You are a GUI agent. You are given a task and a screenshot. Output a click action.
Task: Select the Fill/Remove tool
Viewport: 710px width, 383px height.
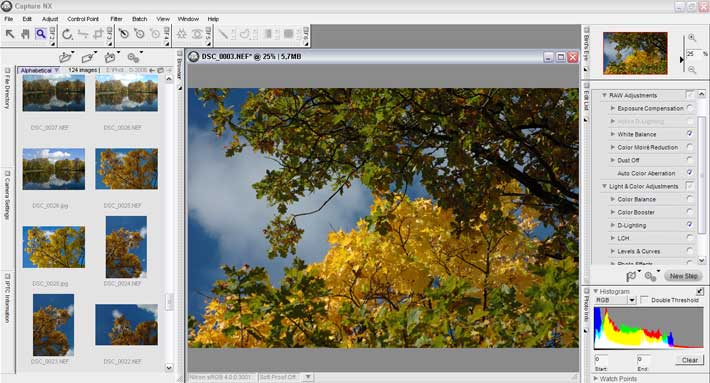click(288, 34)
